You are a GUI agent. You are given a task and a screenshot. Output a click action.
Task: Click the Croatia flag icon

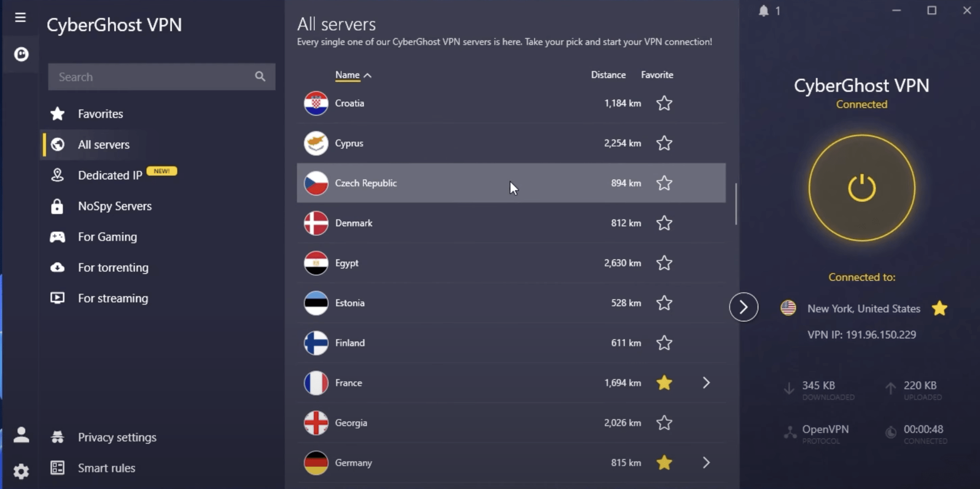coord(316,103)
